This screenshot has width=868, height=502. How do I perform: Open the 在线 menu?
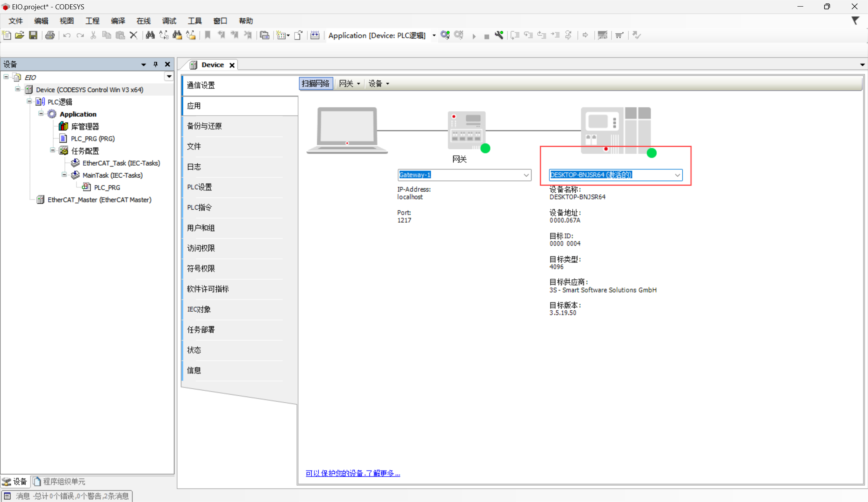[x=143, y=21]
